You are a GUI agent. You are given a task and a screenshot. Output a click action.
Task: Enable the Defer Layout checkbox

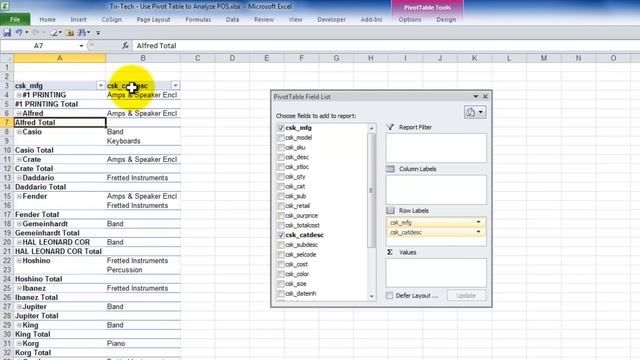[389, 296]
